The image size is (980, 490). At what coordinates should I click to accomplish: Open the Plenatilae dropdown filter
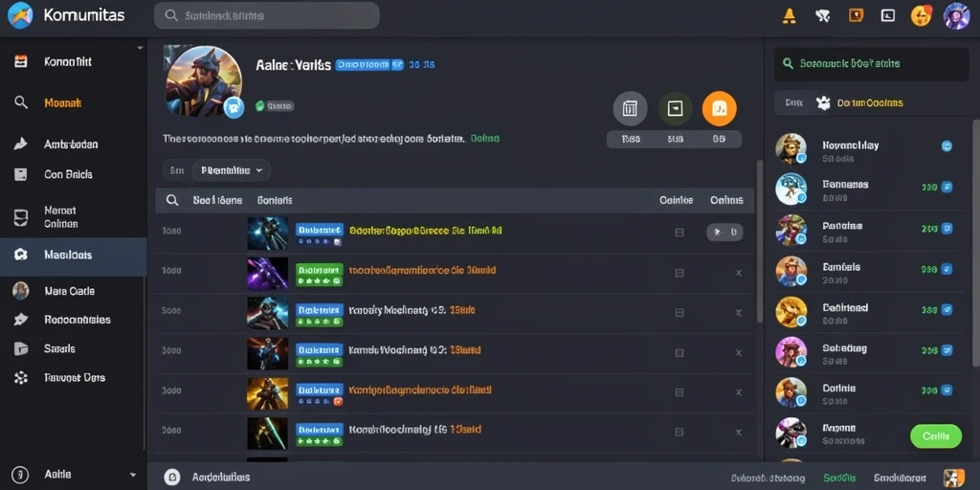pos(232,170)
